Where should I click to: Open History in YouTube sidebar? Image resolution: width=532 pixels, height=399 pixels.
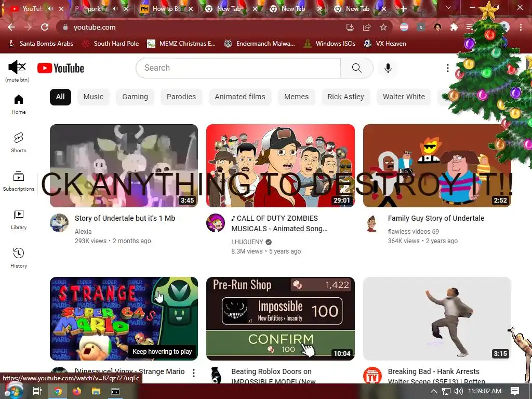(19, 258)
